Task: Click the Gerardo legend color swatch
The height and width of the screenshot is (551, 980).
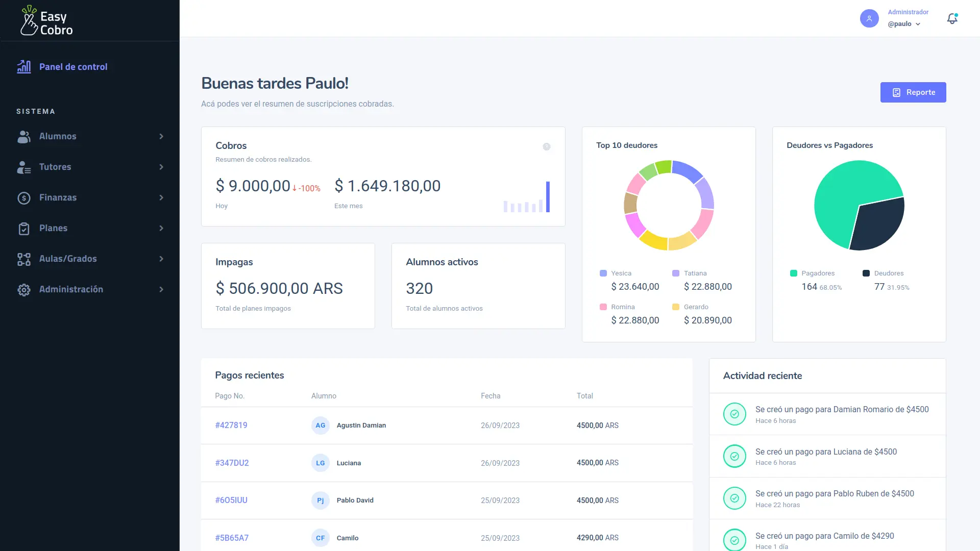Action: pyautogui.click(x=676, y=307)
